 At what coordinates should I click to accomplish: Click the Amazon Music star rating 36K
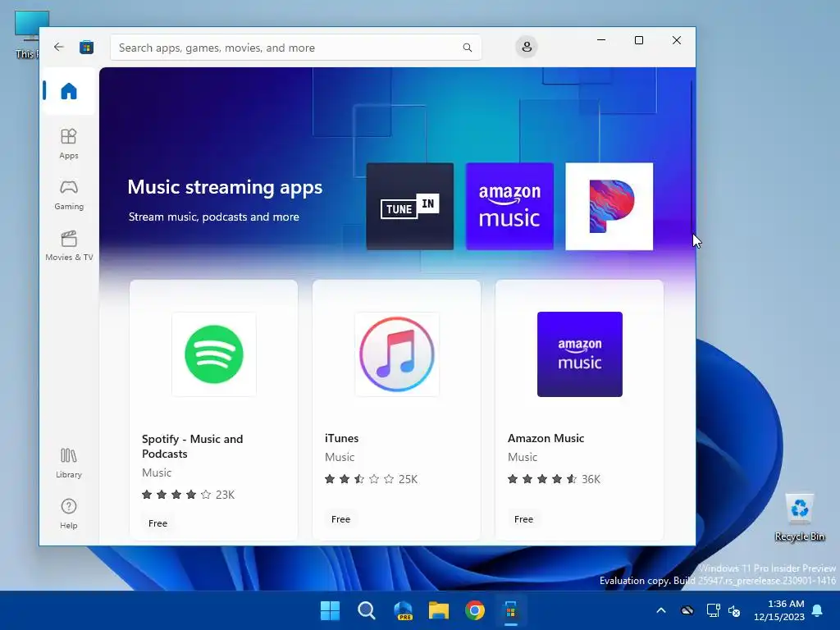tap(554, 479)
